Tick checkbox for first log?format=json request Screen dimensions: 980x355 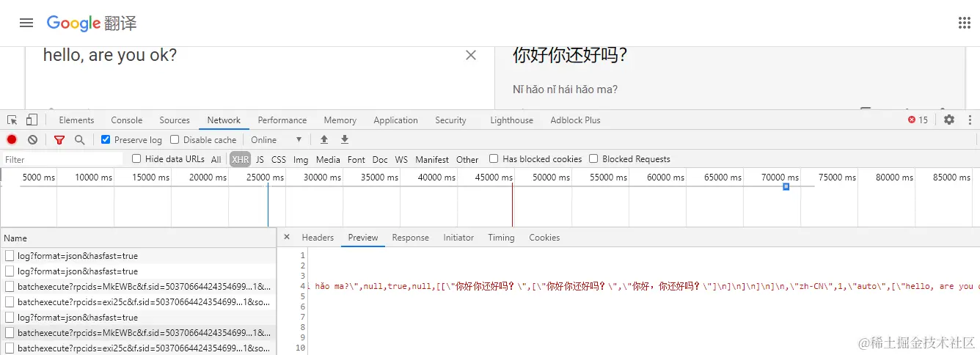10,256
